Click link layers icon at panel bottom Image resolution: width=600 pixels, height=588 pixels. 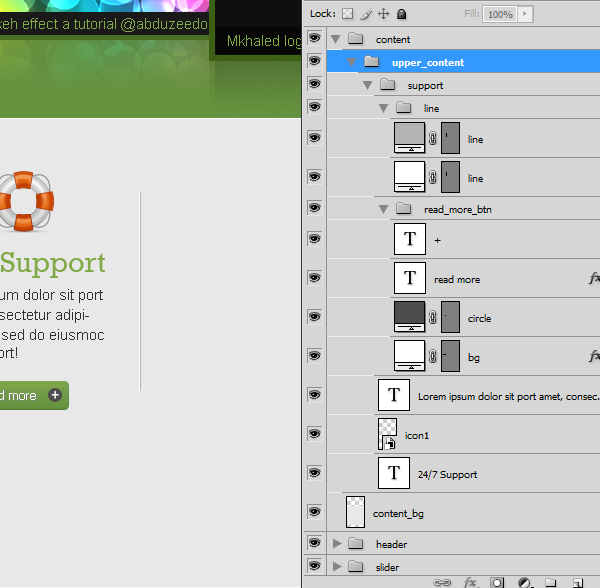point(442,583)
